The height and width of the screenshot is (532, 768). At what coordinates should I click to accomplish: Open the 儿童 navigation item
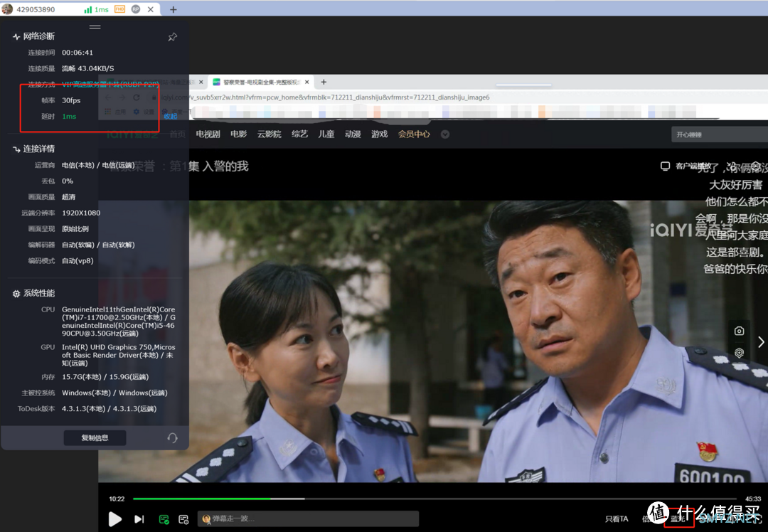326,134
